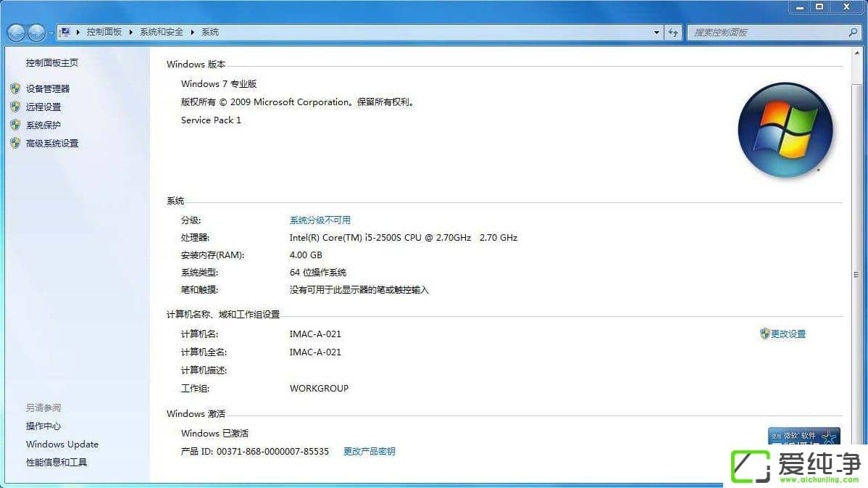The width and height of the screenshot is (868, 488).
Task: Click the shield icon beside 系统保护
Action: click(x=15, y=125)
